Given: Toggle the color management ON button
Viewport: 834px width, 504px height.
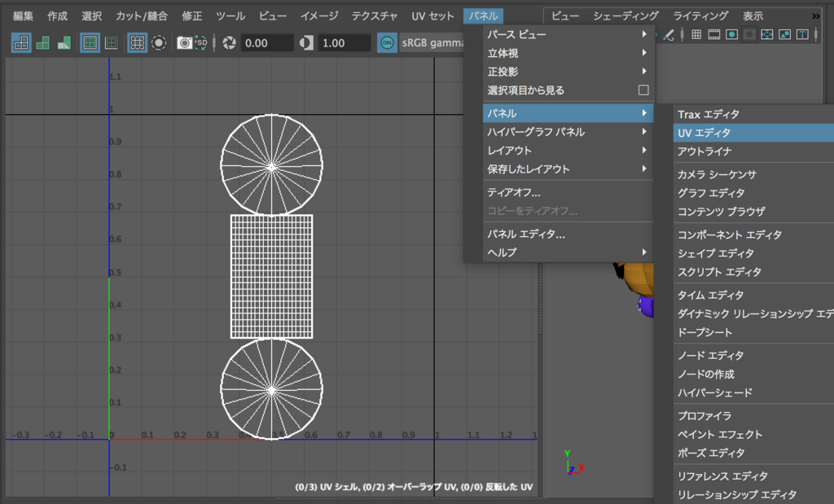Looking at the screenshot, I should click(387, 42).
